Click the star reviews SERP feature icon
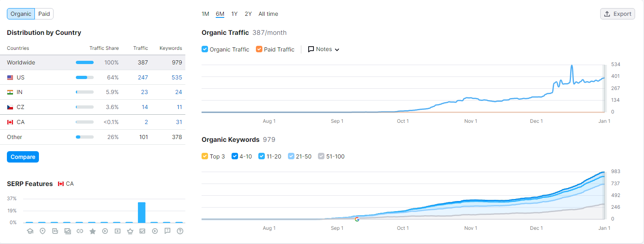Viewport: 644px width, 244px height. (x=92, y=231)
